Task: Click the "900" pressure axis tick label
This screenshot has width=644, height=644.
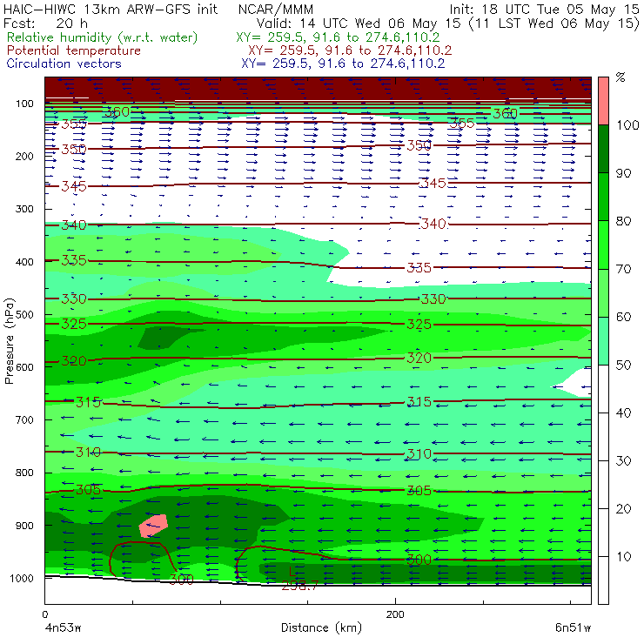Action: (24, 526)
